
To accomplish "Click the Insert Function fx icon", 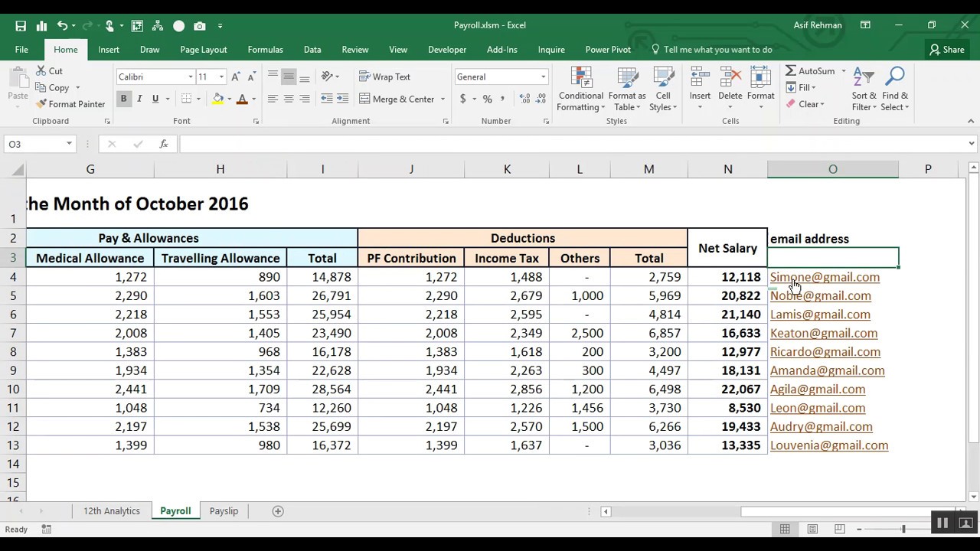I will pos(163,144).
